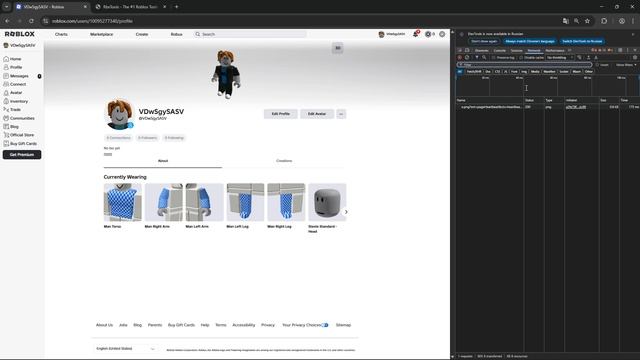Show next Currently Wearing items with the arrow
640x360 pixels.
[346, 212]
